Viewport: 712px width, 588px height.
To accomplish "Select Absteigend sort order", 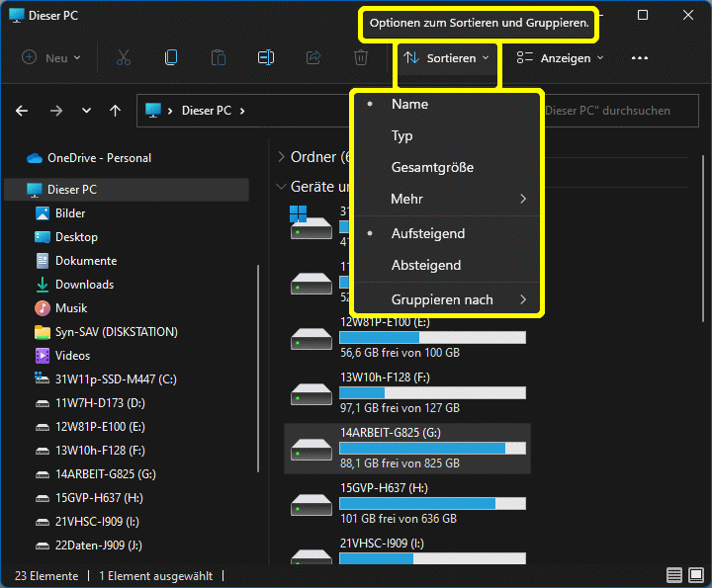I will pyautogui.click(x=426, y=265).
